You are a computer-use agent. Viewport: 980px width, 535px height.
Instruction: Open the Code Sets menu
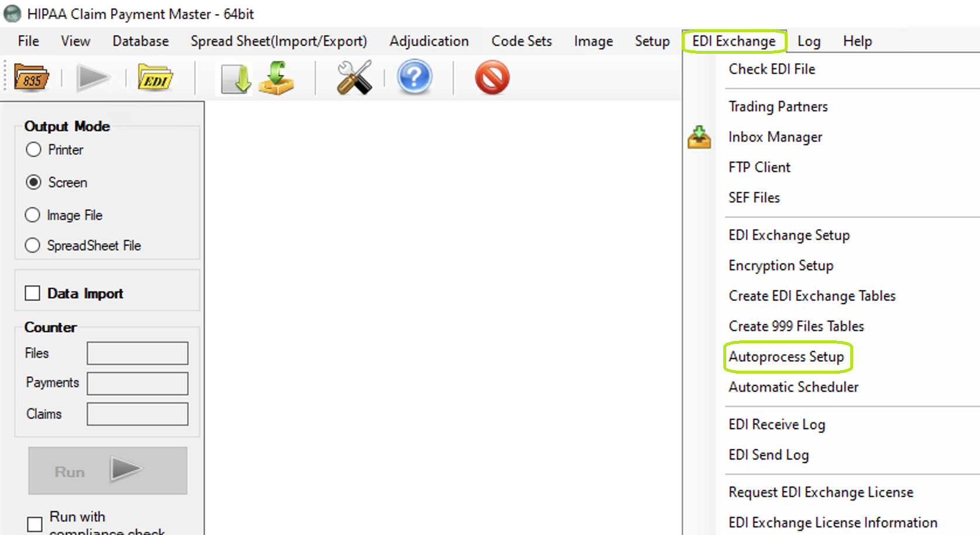pyautogui.click(x=522, y=41)
